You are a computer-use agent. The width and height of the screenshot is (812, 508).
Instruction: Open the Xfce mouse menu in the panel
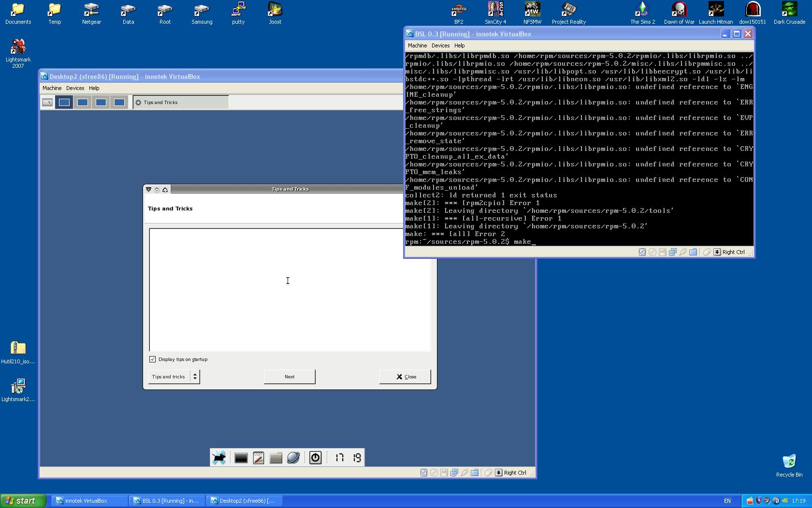tap(219, 458)
